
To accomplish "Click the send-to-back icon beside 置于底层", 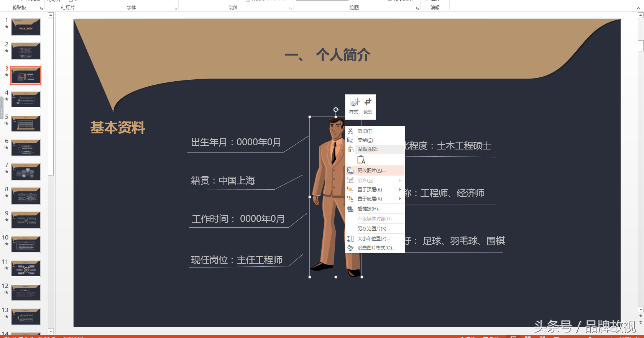I will (x=350, y=199).
